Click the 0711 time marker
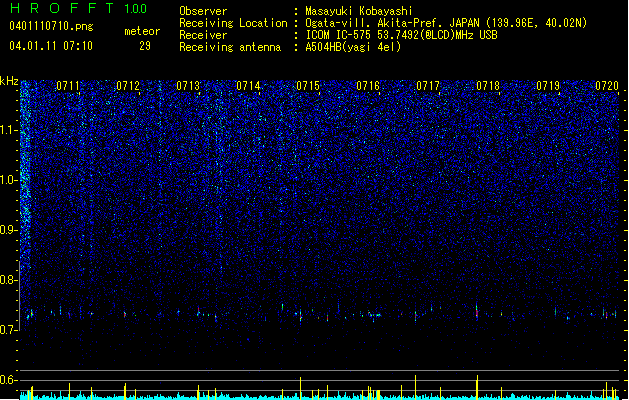This screenshot has height=400, width=629. (x=68, y=86)
